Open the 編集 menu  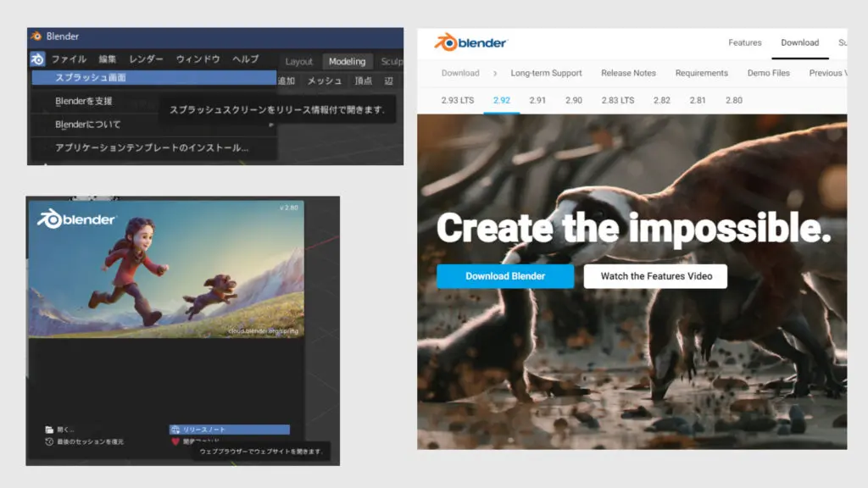click(x=108, y=59)
